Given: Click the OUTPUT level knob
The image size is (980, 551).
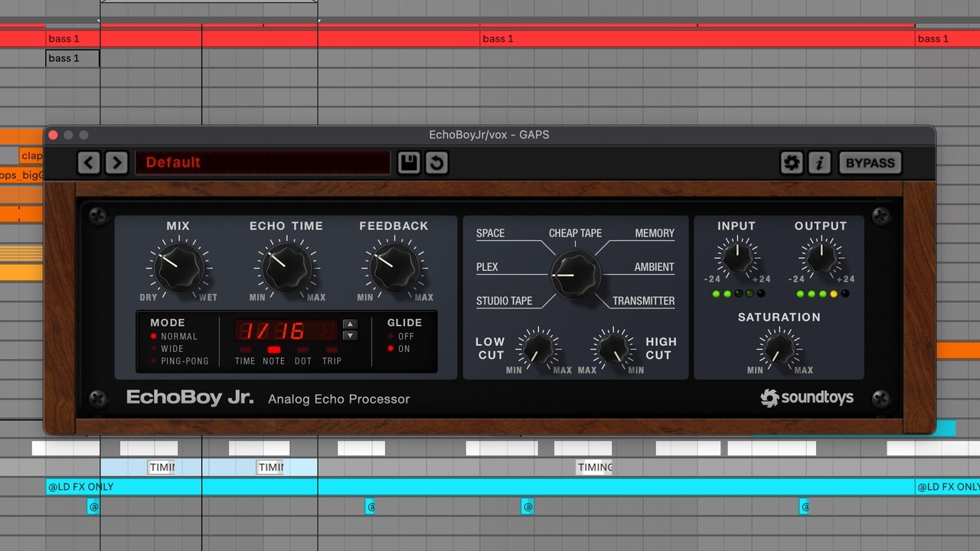Looking at the screenshot, I should (821, 257).
